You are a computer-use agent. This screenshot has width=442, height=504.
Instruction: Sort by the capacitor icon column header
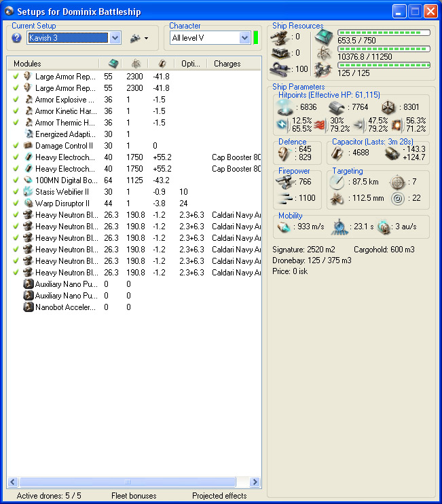162,64
